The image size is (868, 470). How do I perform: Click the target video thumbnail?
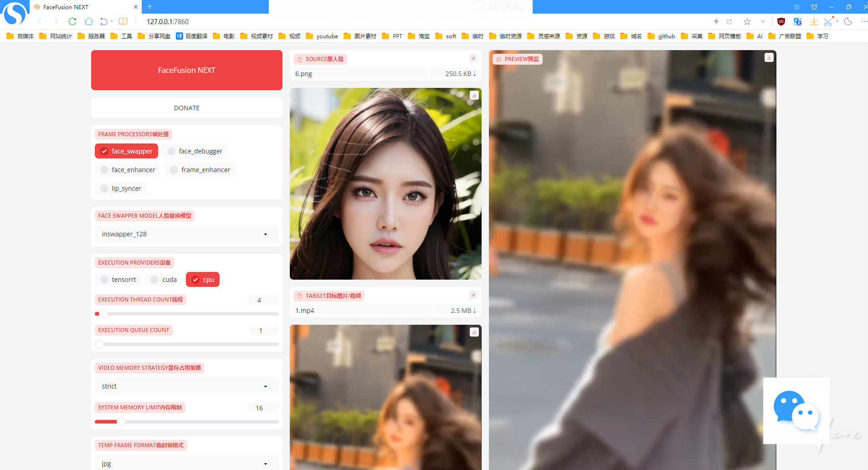tap(385, 397)
